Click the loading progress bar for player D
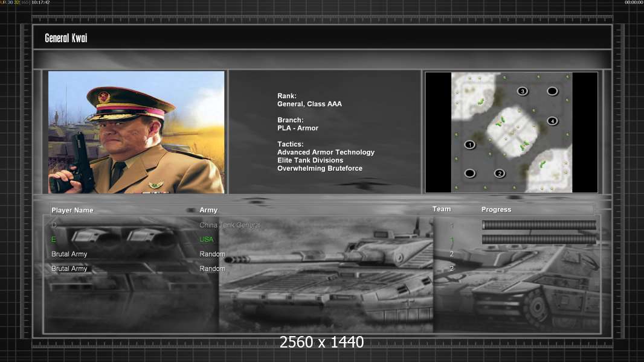The width and height of the screenshot is (644, 362). click(539, 224)
